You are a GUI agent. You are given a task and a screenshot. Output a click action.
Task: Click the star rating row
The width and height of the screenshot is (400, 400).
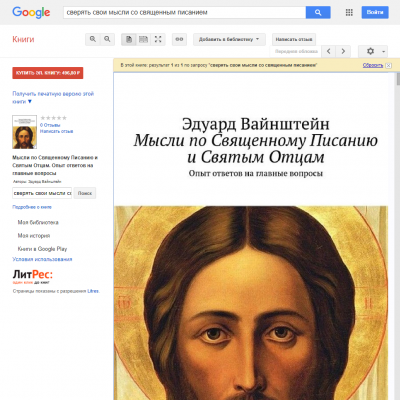(x=53, y=118)
